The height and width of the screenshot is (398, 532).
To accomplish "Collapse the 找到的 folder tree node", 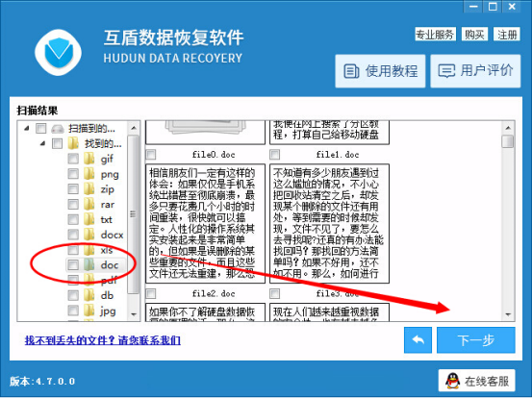I will click(42, 143).
